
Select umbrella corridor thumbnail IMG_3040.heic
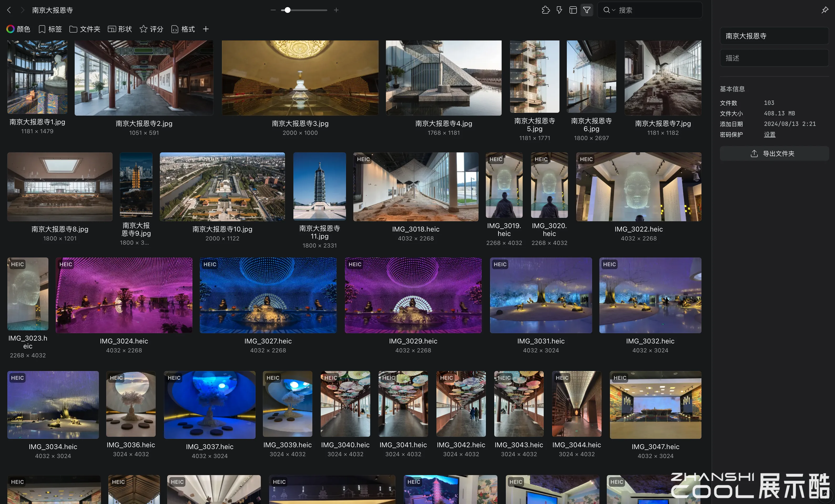[345, 404]
